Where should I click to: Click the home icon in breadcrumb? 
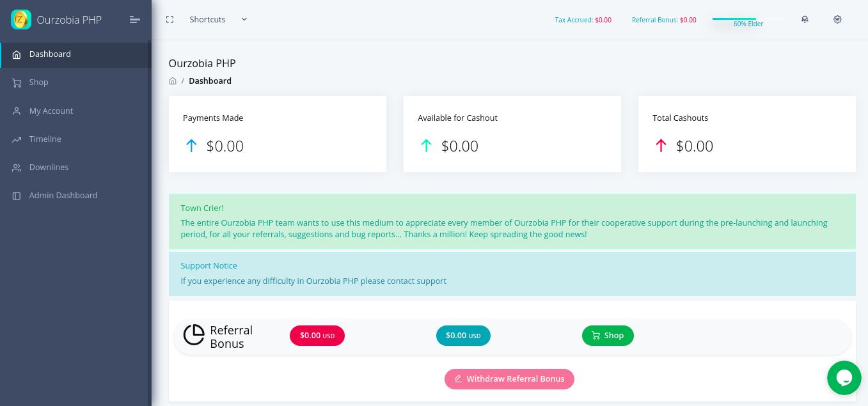(173, 81)
